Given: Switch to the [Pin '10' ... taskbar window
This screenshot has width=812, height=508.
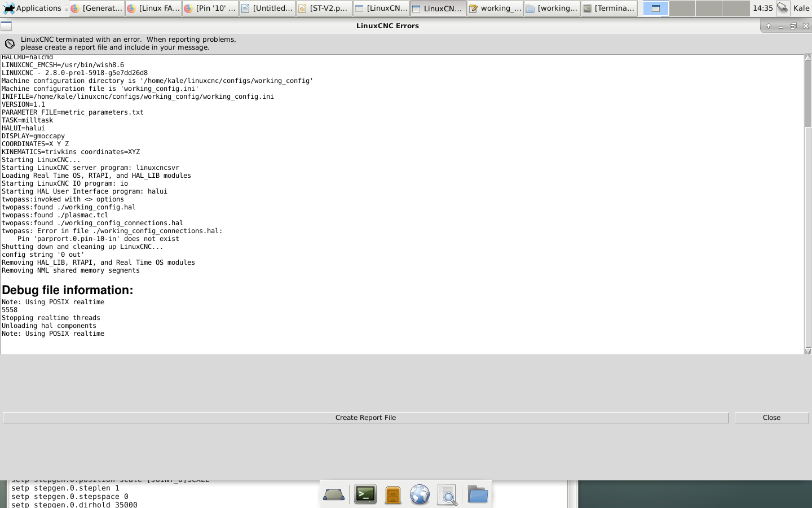Looking at the screenshot, I should [x=211, y=8].
